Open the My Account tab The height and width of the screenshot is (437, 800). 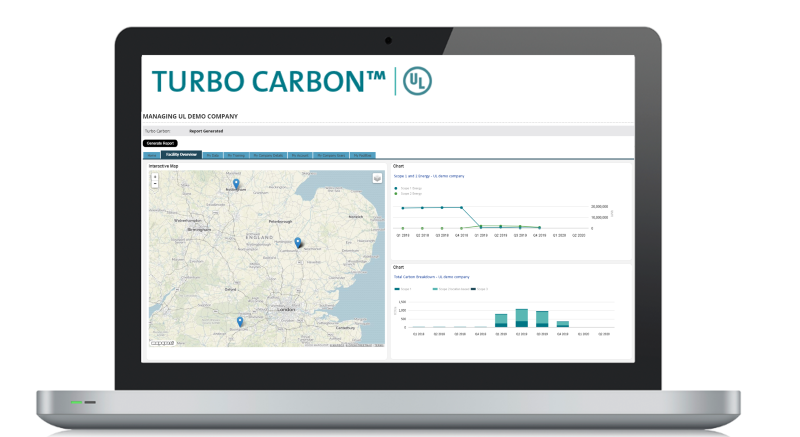pyautogui.click(x=300, y=156)
